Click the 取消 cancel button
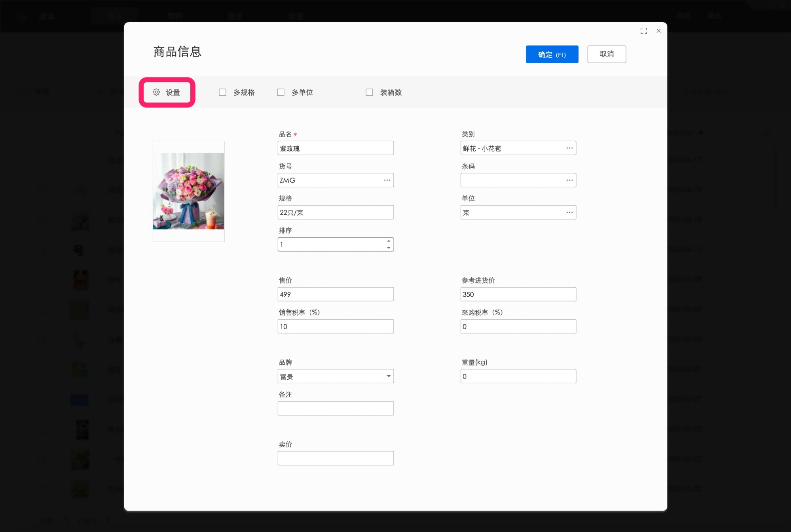 point(607,54)
